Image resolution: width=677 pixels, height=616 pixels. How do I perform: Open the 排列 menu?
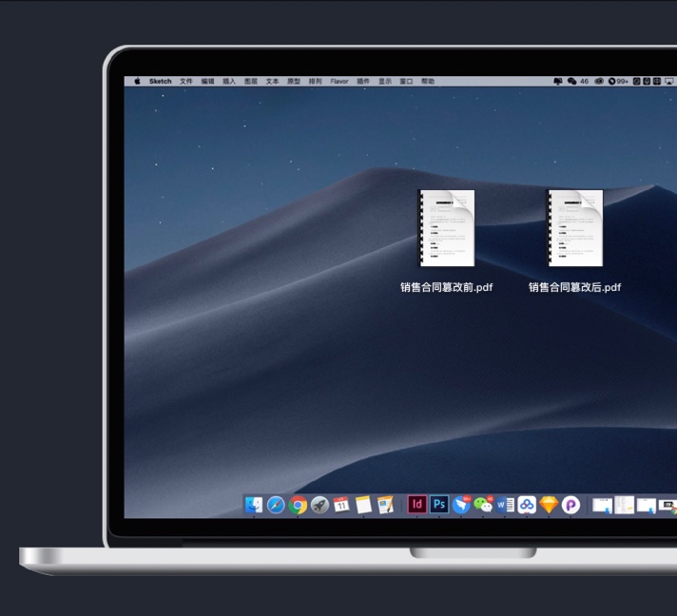click(x=316, y=81)
